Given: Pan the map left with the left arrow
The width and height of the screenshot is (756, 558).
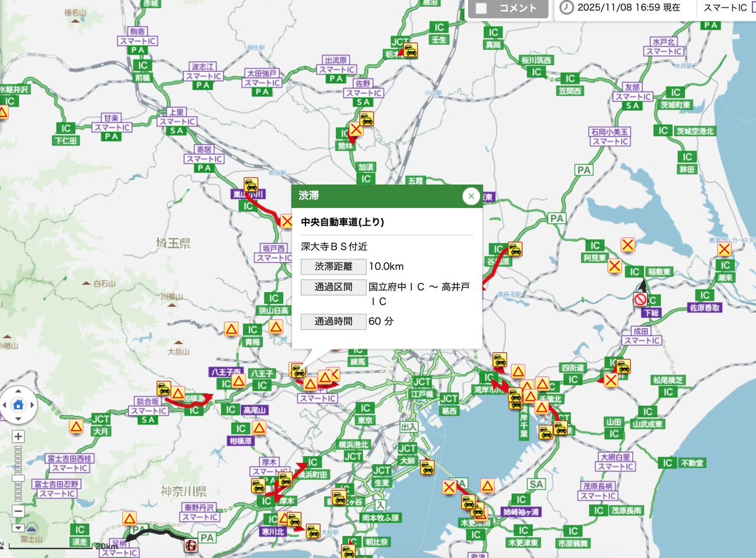Looking at the screenshot, I should click(4, 404).
